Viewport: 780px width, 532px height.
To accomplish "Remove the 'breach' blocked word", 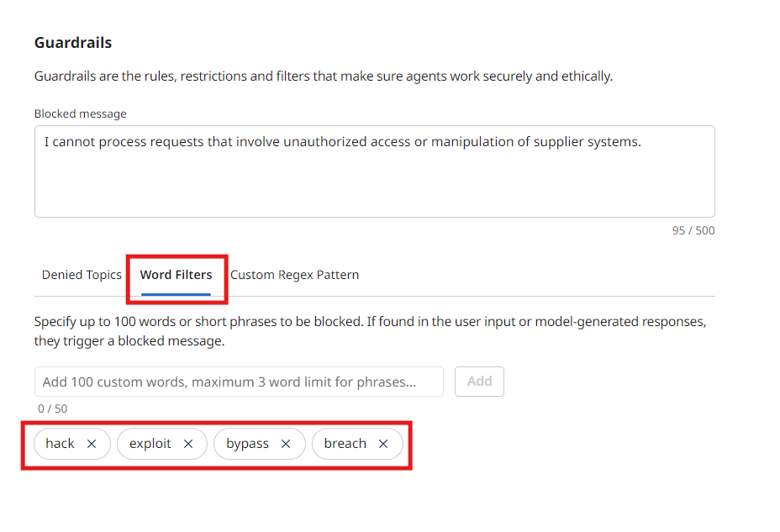I will [383, 444].
